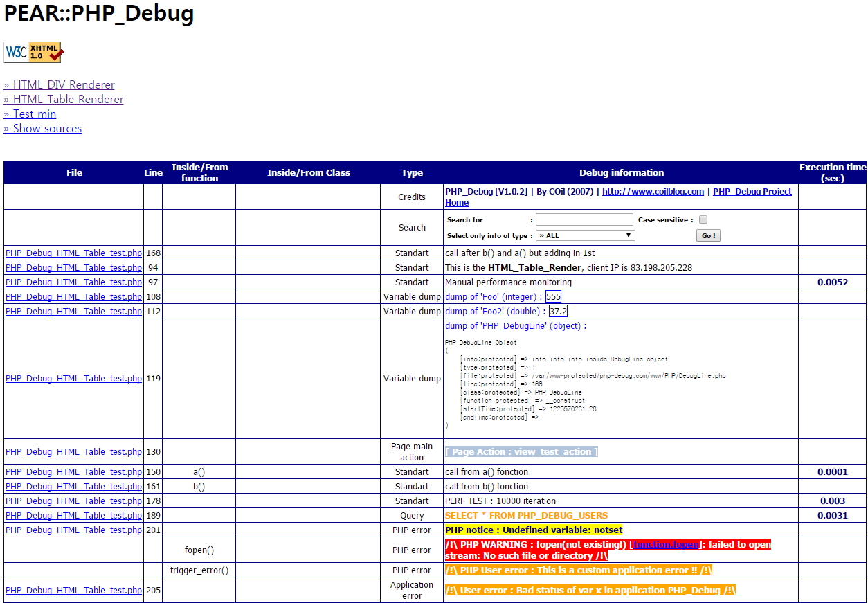
Task: Click the 0.0052 execution time value
Action: 833,282
